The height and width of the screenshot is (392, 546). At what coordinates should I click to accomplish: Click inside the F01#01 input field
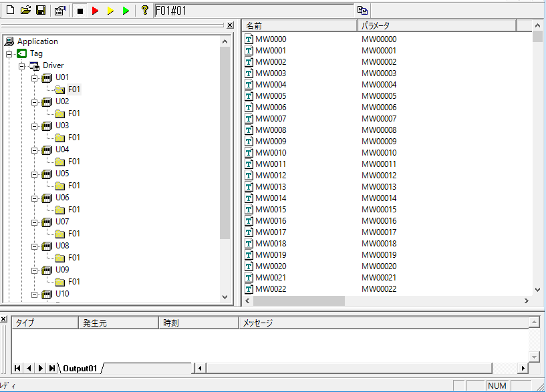click(254, 10)
